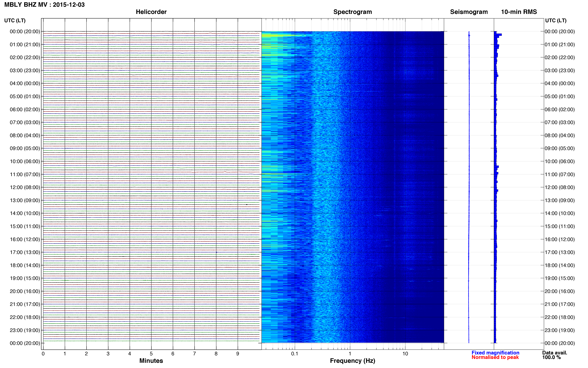The height and width of the screenshot is (368, 588).
Task: Click the spectrogram 10 Hz frequency label
Action: click(x=405, y=354)
